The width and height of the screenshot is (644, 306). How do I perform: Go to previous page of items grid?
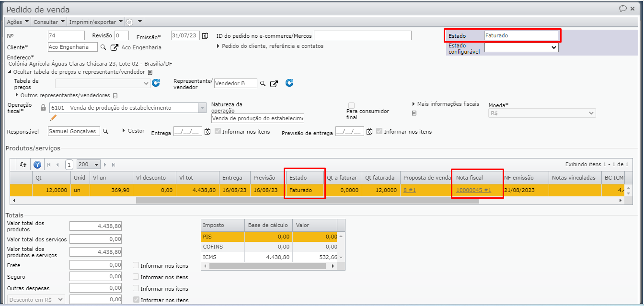(x=58, y=164)
